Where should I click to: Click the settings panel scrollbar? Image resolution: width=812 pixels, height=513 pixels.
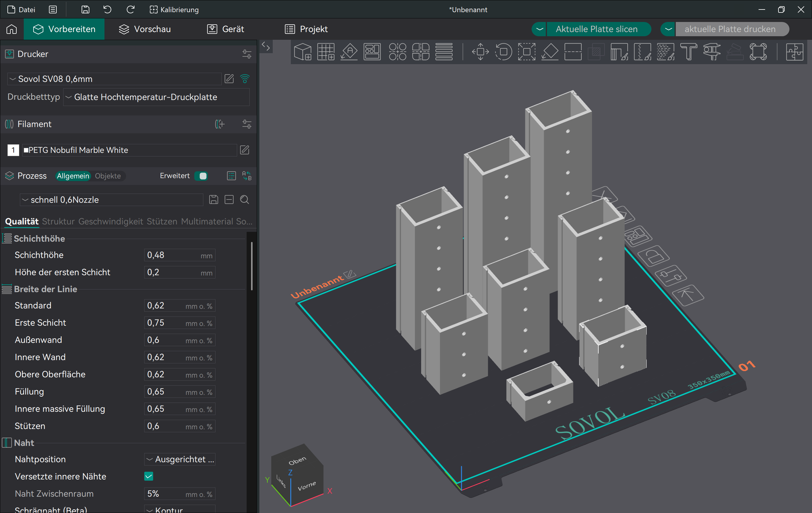(252, 266)
